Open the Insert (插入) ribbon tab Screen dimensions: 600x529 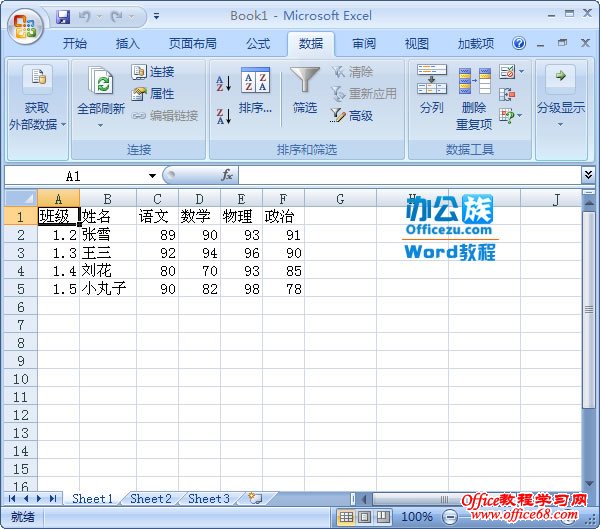(127, 44)
